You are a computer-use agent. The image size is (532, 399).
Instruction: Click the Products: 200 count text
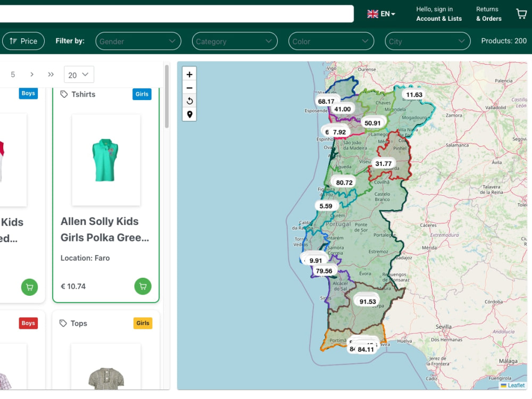504,41
